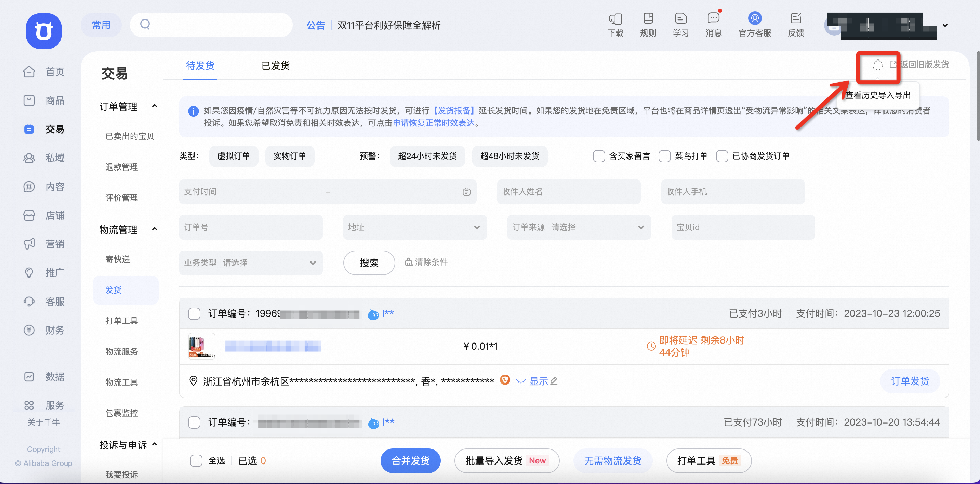Click the 常用 button
This screenshot has width=980, height=484.
[x=101, y=25]
